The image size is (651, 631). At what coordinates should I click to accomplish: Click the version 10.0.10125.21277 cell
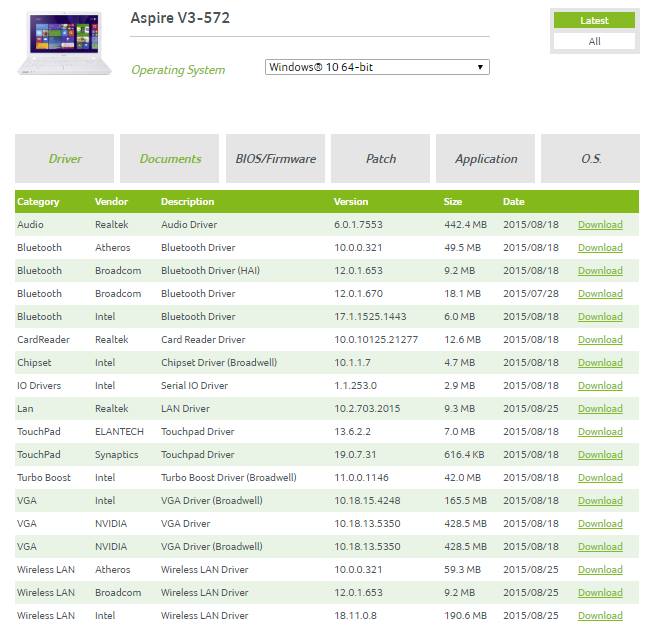coord(376,340)
